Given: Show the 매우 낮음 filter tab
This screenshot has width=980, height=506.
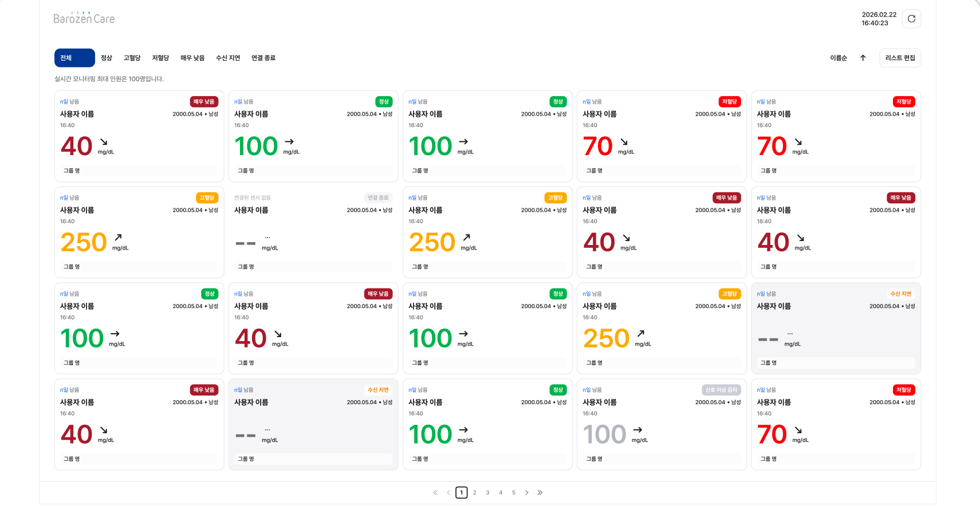Looking at the screenshot, I should 192,58.
